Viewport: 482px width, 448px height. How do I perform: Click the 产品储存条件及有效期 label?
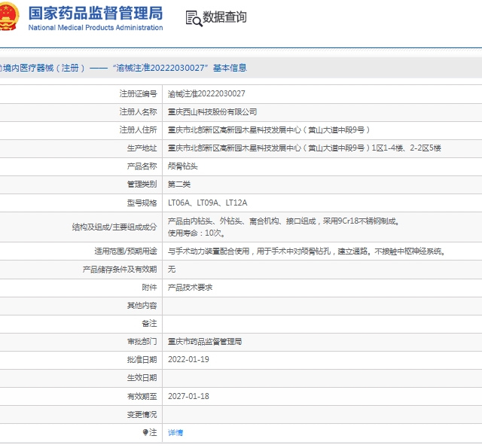[120, 270]
